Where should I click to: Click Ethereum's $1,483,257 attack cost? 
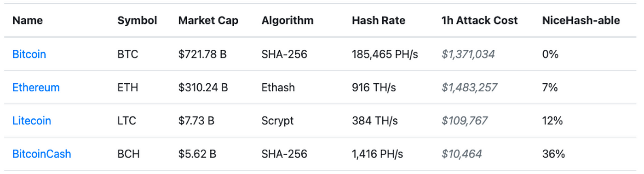click(x=469, y=87)
